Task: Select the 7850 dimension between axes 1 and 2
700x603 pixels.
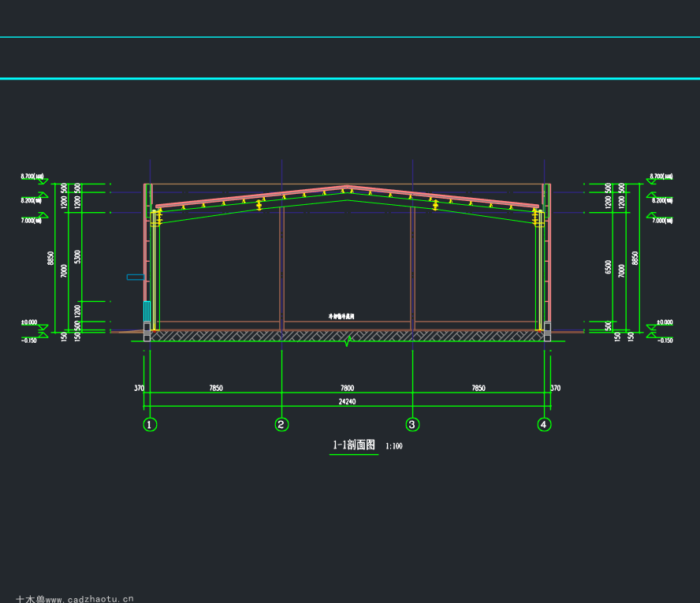Action: (x=216, y=389)
